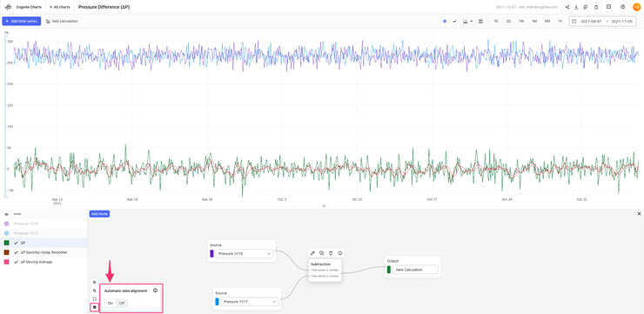644x314 pixels.
Task: Toggle checkmark for ΔP Savitzky-Golay Smoother
Action: [x=16, y=252]
